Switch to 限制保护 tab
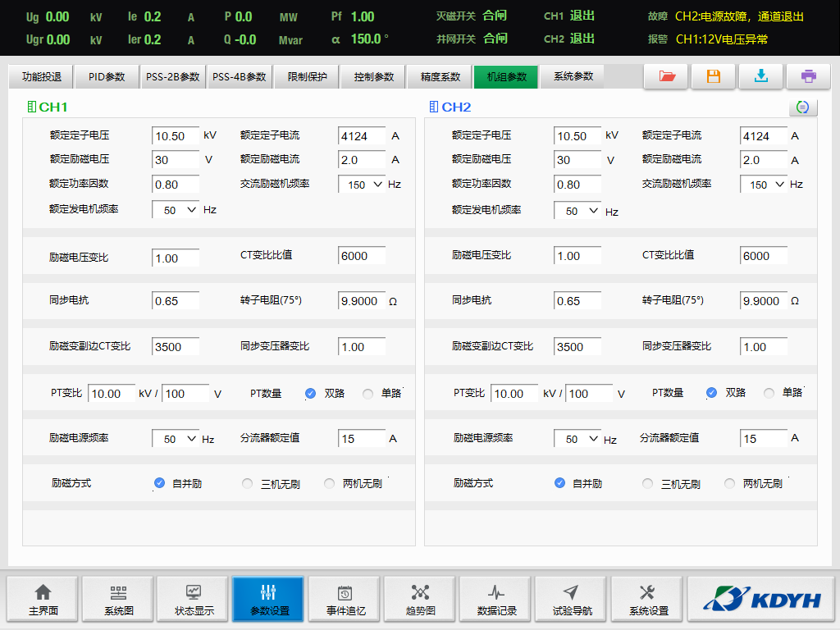Image resolution: width=840 pixels, height=630 pixels. click(307, 77)
